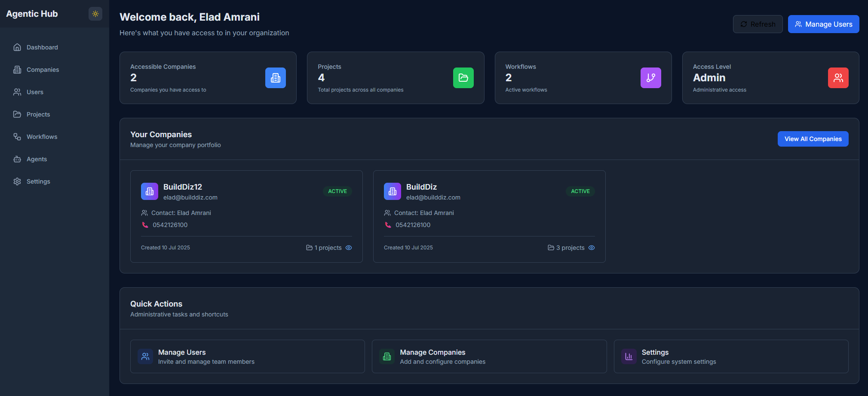Viewport: 868px width, 396px height.
Task: Click the Settings quick action chart icon
Action: 629,356
